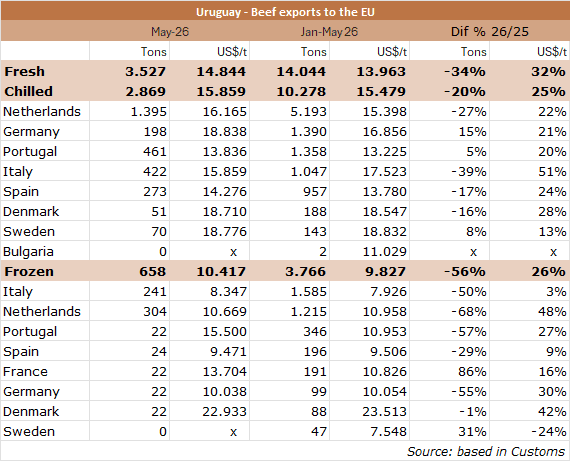
Task: Click Germany chilled Jan-May price 16.856
Action: (385, 131)
